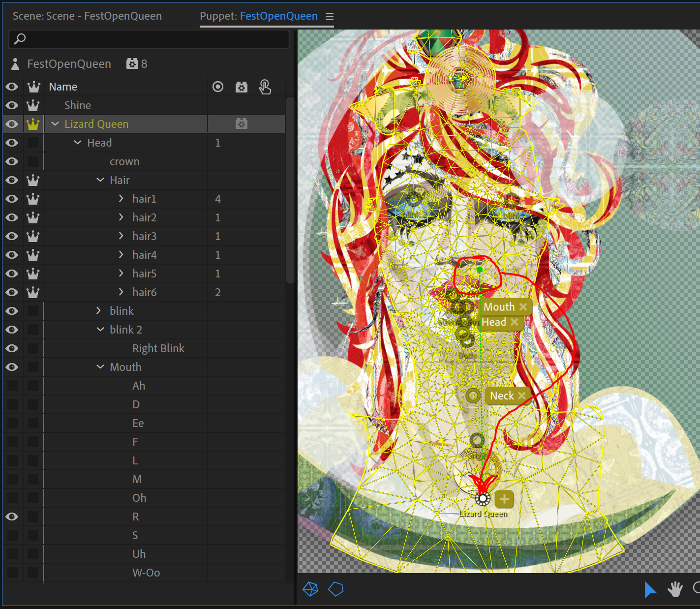Collapse the Lizard Queen layer group
The width and height of the screenshot is (700, 609).
tap(55, 123)
